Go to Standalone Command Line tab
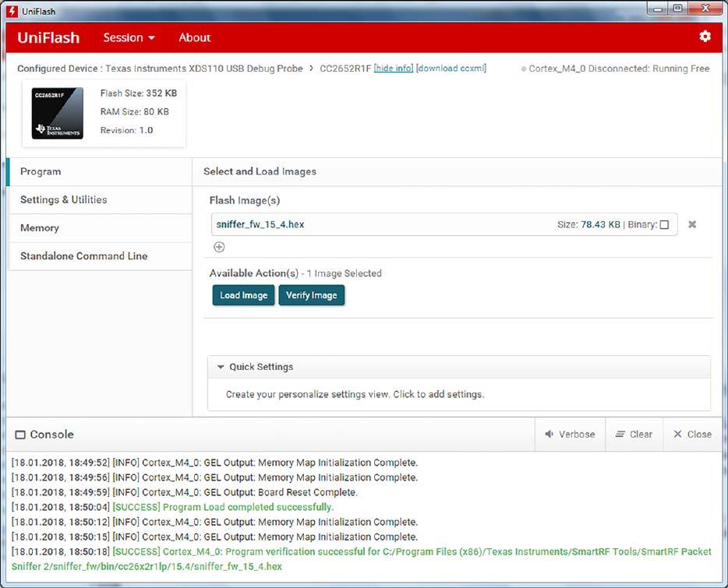The height and width of the screenshot is (588, 728). [101, 256]
